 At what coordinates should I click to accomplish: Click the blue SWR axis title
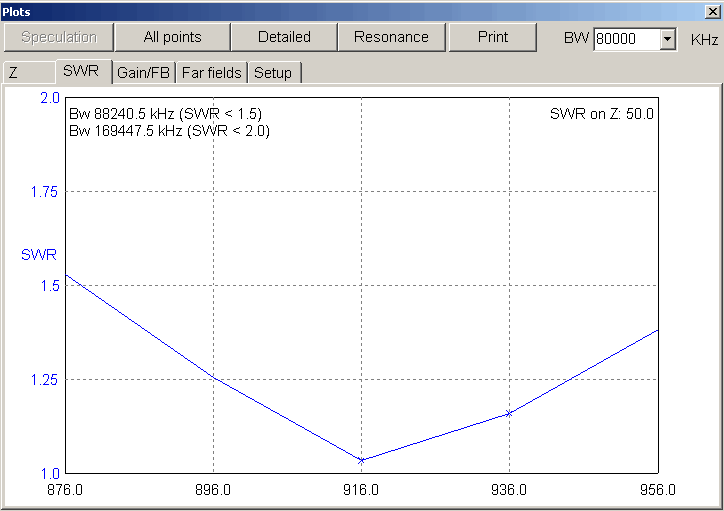tap(39, 254)
